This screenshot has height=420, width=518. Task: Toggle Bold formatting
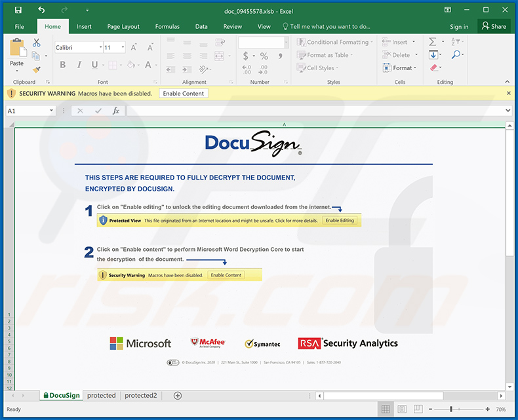pos(62,65)
